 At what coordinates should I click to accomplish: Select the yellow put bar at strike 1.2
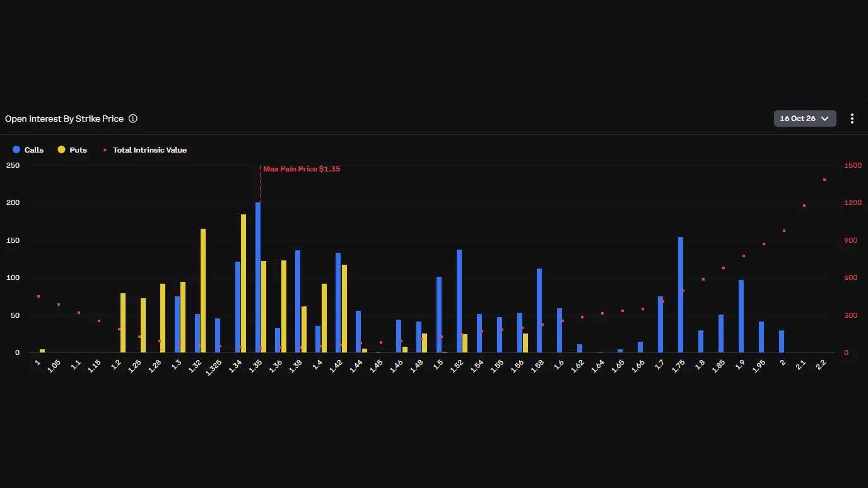click(x=123, y=323)
